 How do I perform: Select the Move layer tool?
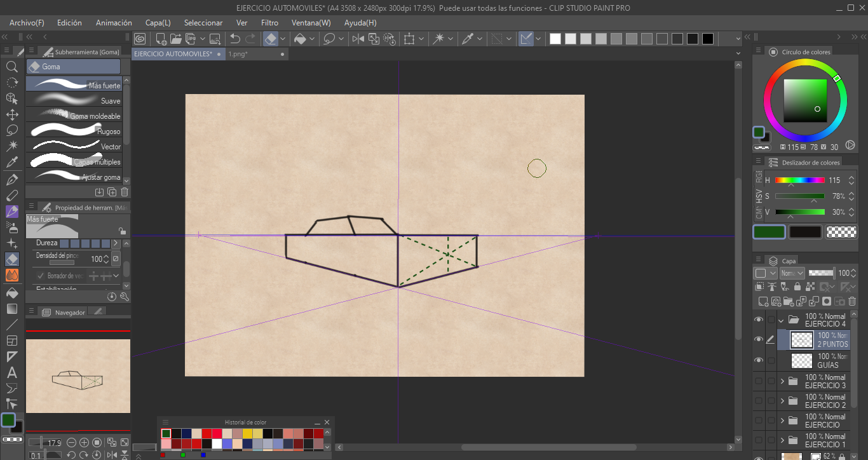tap(11, 114)
